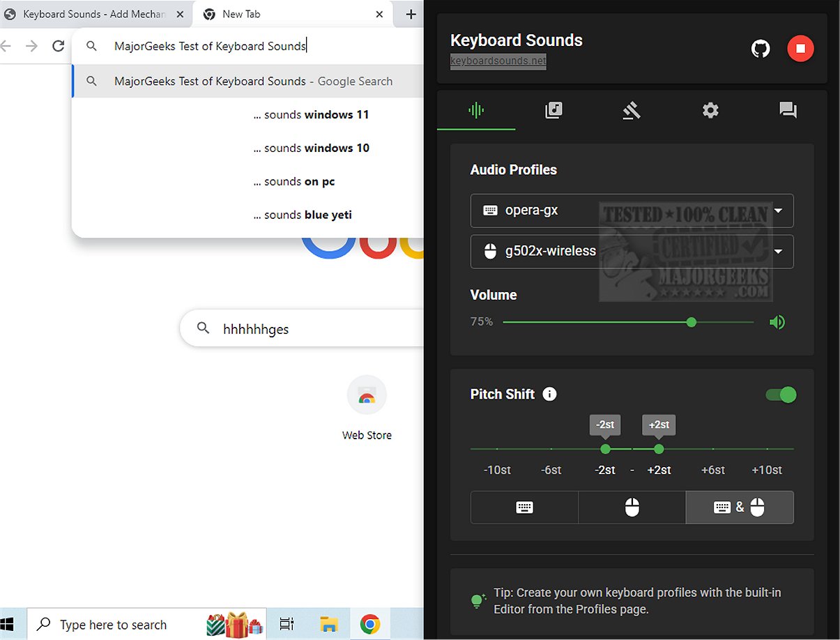Follow the keyboardsounds.net link

click(498, 61)
